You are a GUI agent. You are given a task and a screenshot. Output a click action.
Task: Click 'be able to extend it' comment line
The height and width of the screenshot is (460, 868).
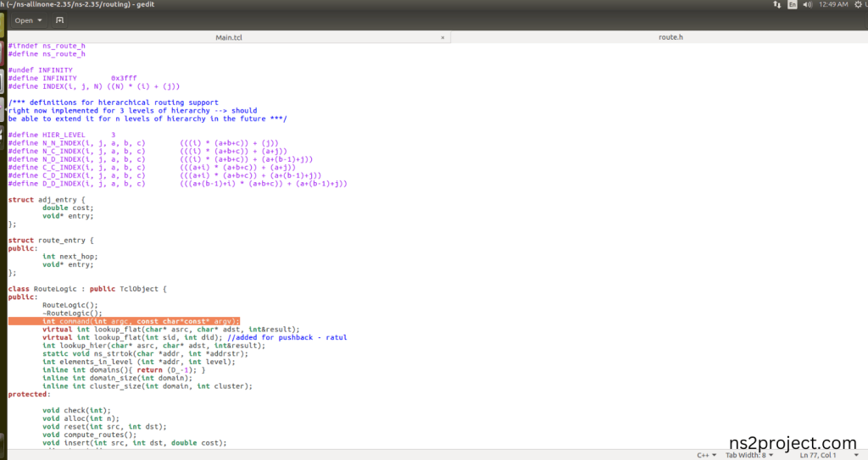tap(147, 119)
